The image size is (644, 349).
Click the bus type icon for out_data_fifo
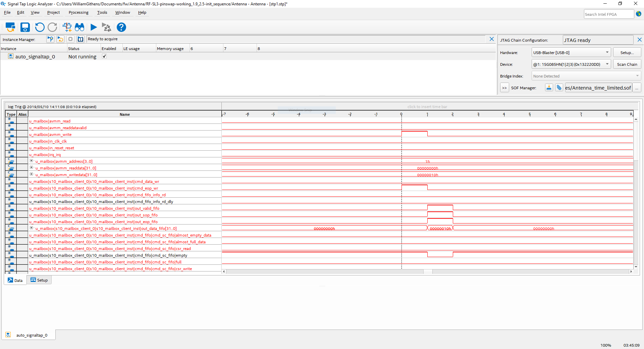[11, 228]
